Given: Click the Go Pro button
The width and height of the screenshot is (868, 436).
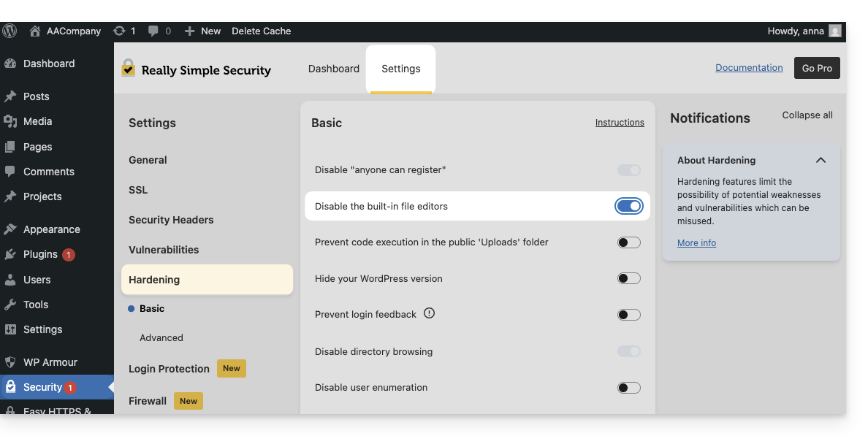Looking at the screenshot, I should [817, 68].
